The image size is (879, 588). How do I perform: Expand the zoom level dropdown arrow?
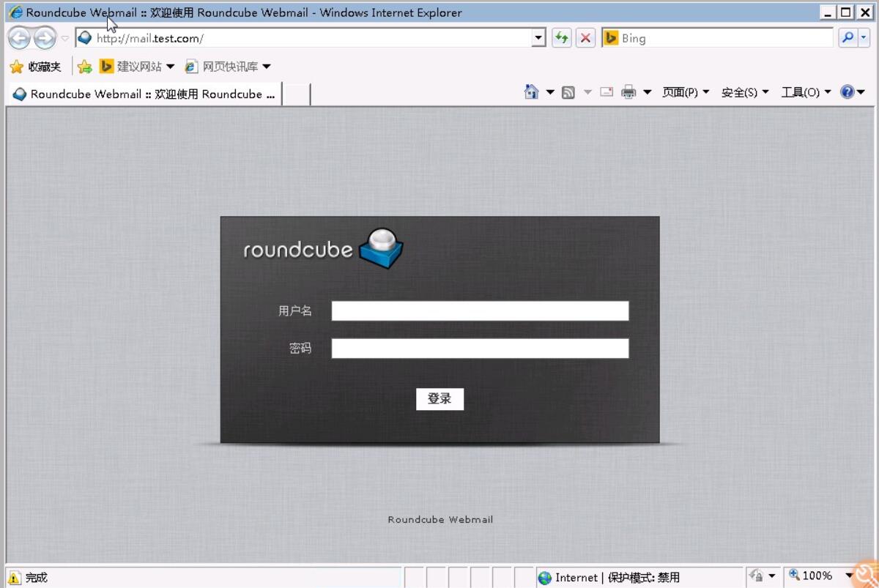849,576
